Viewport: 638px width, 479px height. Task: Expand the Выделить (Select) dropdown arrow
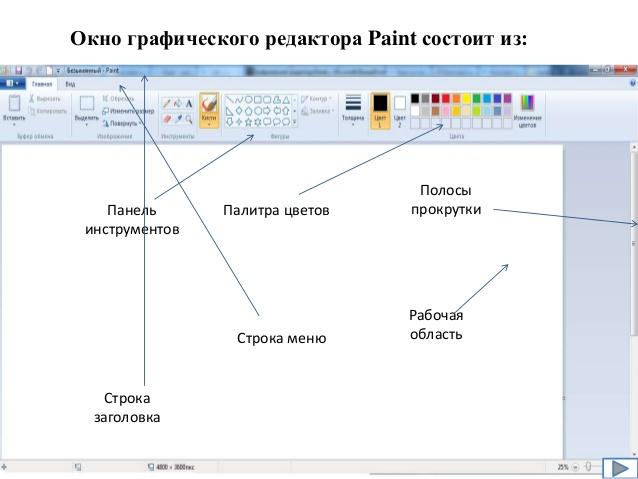pos(87,124)
